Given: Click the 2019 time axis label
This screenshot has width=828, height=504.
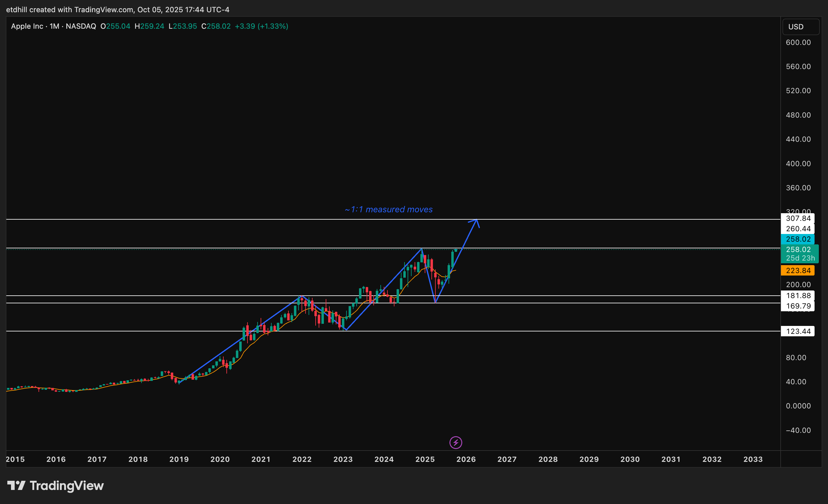Looking at the screenshot, I should point(179,459).
